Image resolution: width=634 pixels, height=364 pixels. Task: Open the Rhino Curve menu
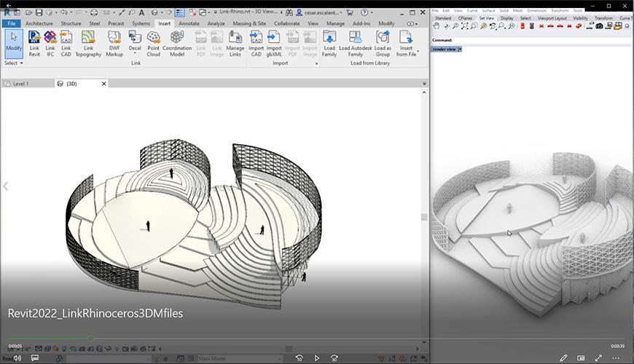(472, 10)
